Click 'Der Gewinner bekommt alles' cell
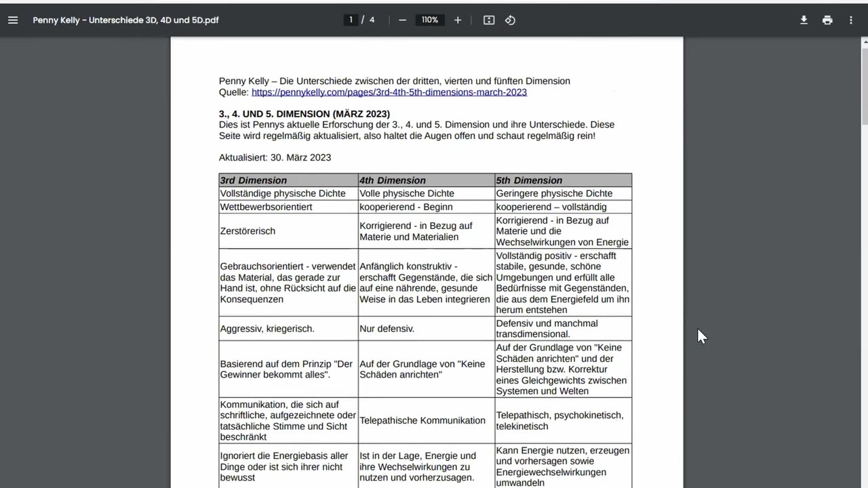Image resolution: width=868 pixels, height=488 pixels. click(288, 369)
